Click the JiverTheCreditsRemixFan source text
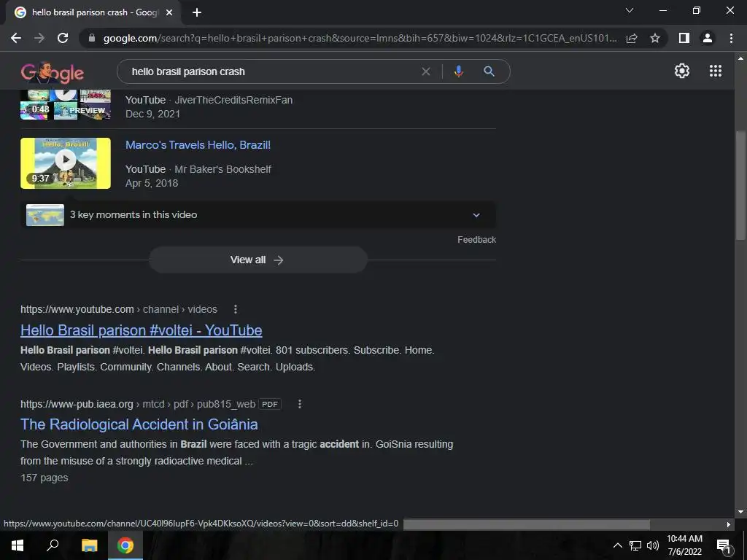Image resolution: width=747 pixels, height=560 pixels. click(x=233, y=100)
